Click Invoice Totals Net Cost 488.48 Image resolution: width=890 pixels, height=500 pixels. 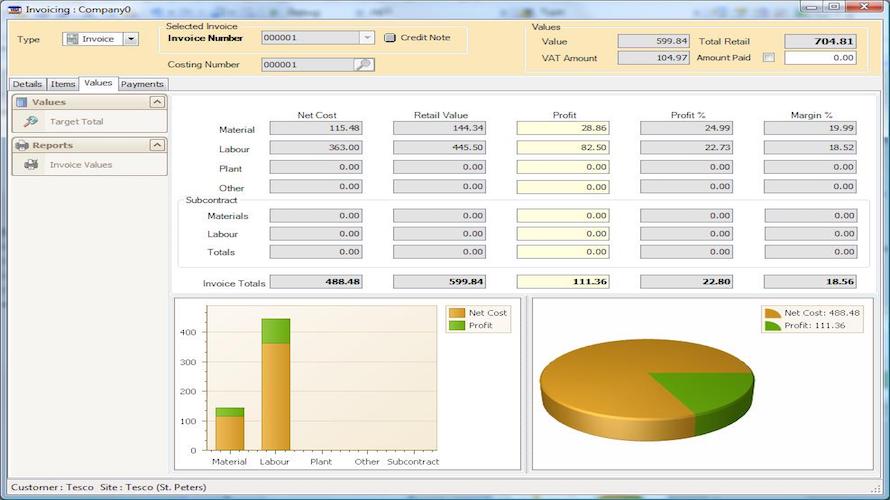[316, 281]
